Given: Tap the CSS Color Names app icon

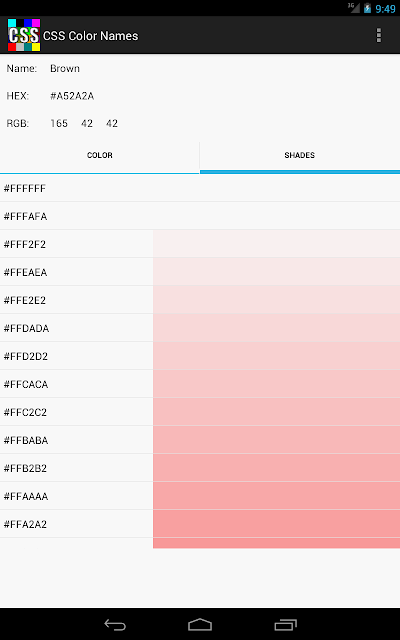Looking at the screenshot, I should [x=24, y=35].
